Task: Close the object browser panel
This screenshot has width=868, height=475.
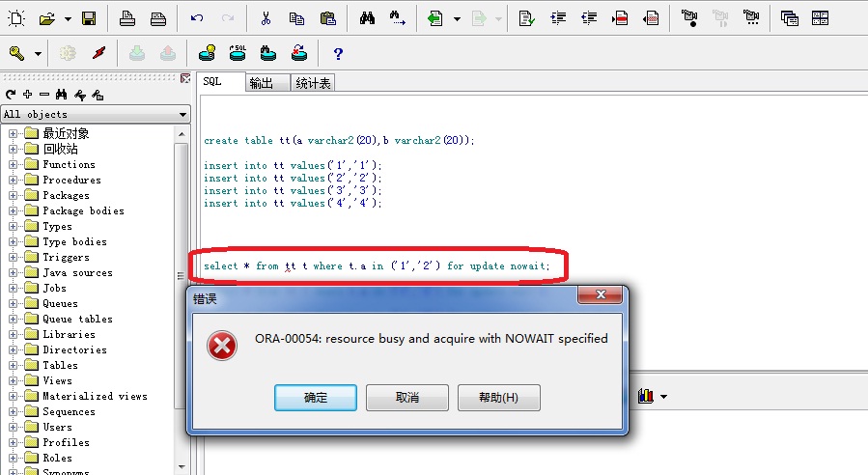Action: pos(185,78)
